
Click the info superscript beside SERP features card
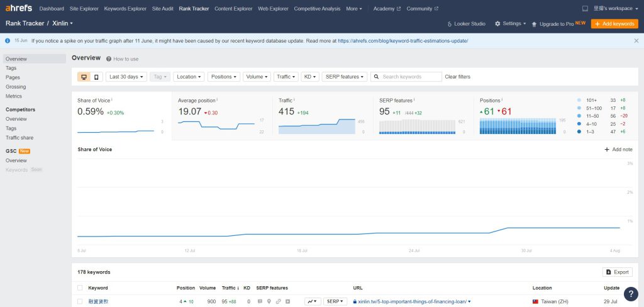click(414, 99)
